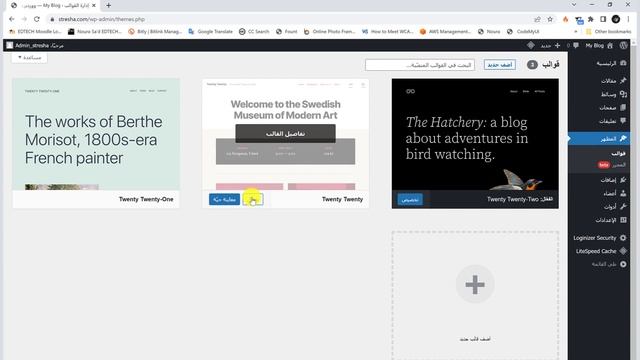Open the tab search chevron
640x360 pixels.
tap(574, 5)
